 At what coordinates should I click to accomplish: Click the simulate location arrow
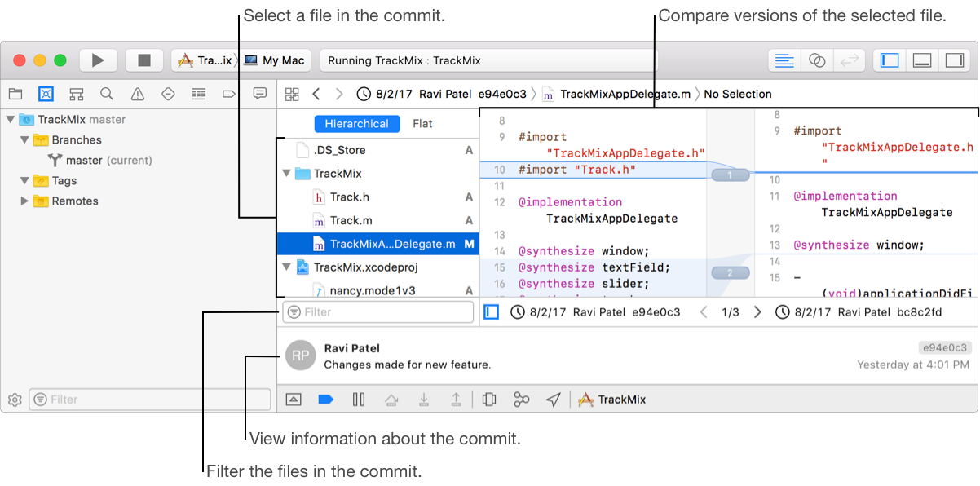pyautogui.click(x=554, y=400)
